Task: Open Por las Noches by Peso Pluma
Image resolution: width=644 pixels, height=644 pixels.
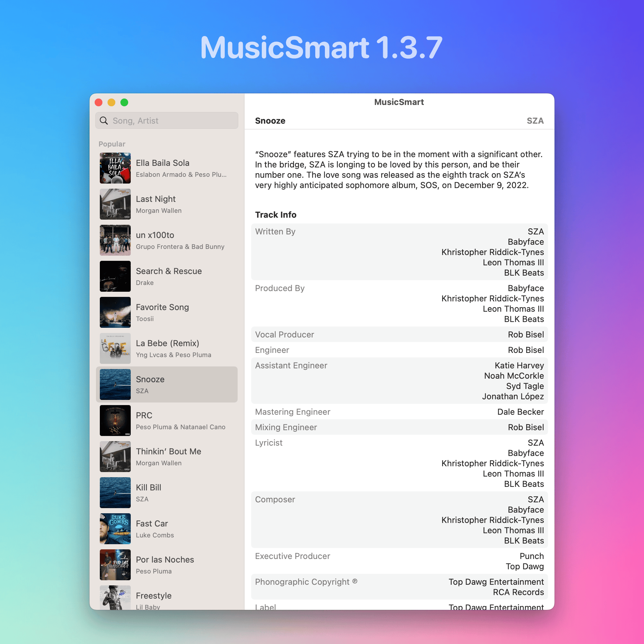Action: (x=167, y=565)
